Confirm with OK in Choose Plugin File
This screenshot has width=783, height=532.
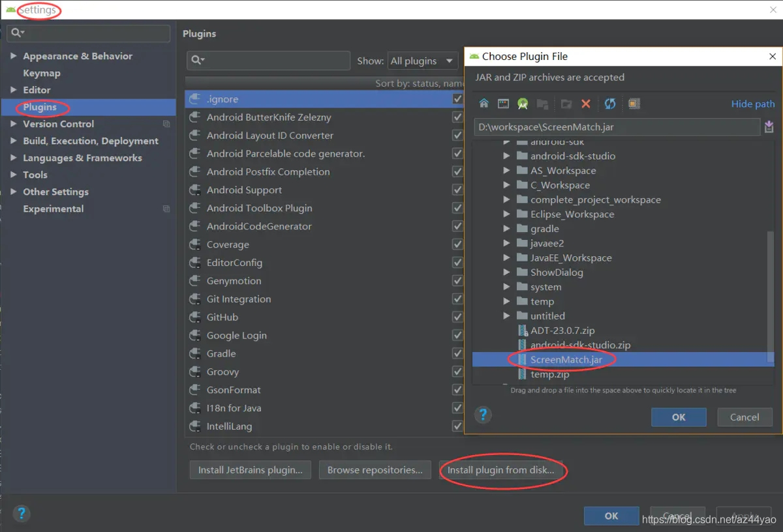pyautogui.click(x=679, y=417)
